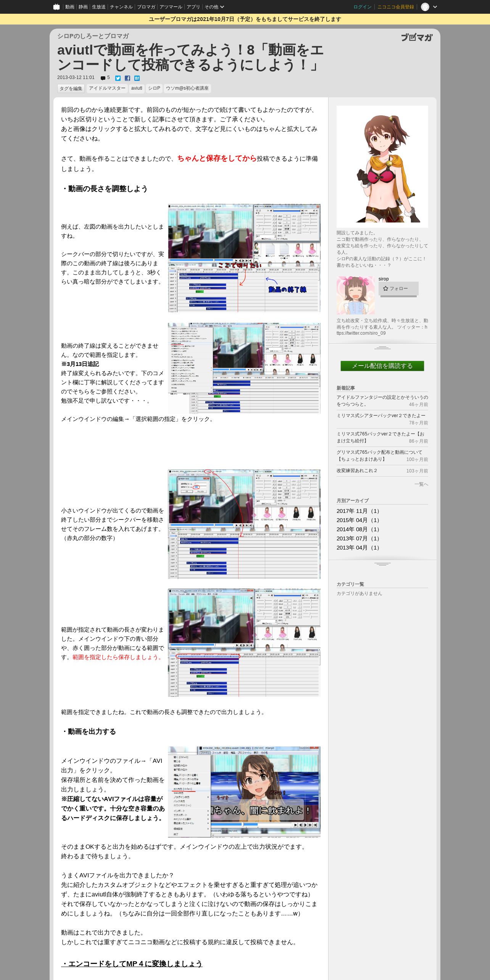Click the 月別アーカイブ heading
This screenshot has width=490, height=980.
(x=353, y=501)
